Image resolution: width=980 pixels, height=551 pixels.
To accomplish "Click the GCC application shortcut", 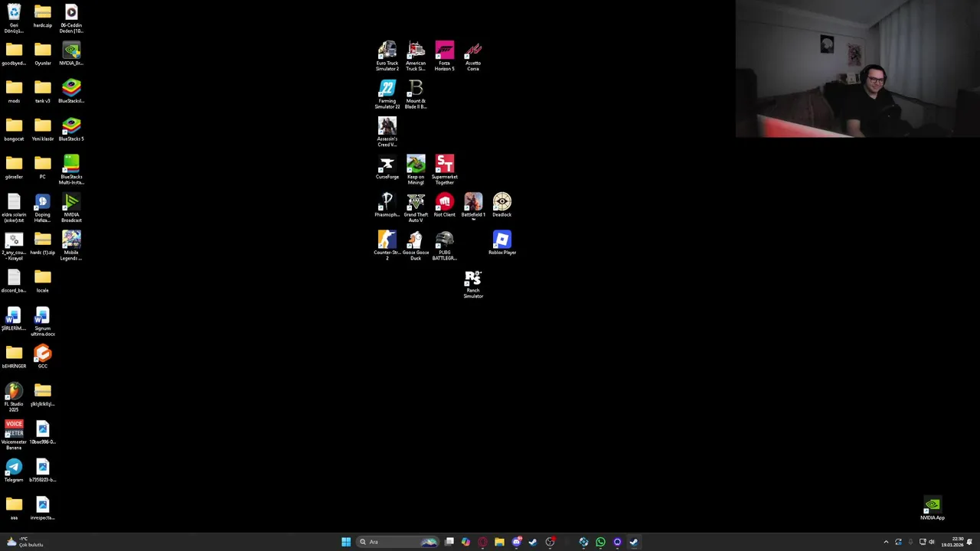I will [x=43, y=357].
